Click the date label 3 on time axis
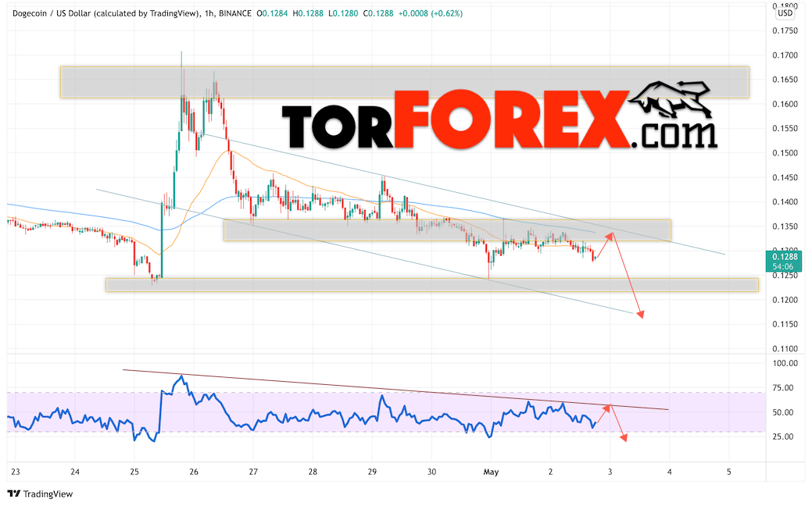Screen dimensions: 812x506 point(610,472)
